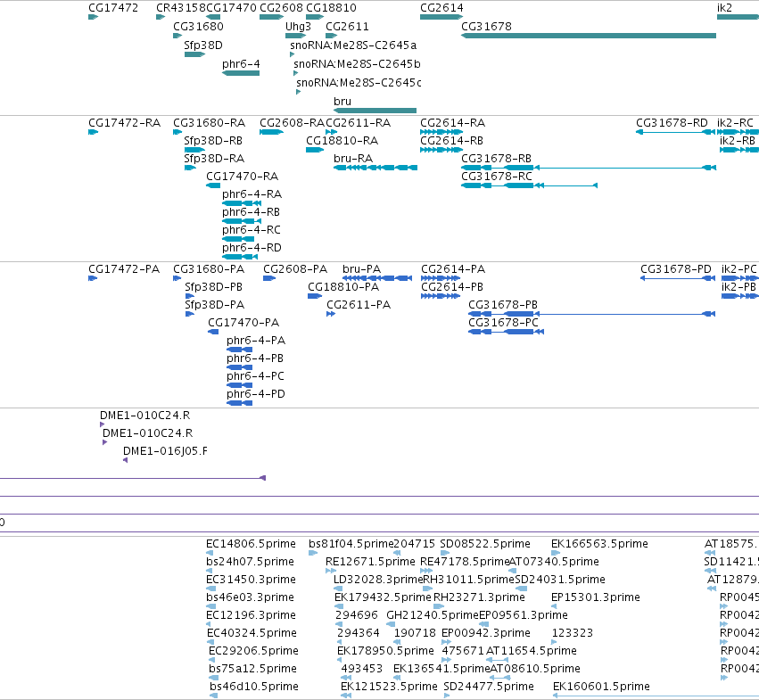759x700 pixels.
Task: Select the CG31678-RB transcript label
Action: pos(496,159)
